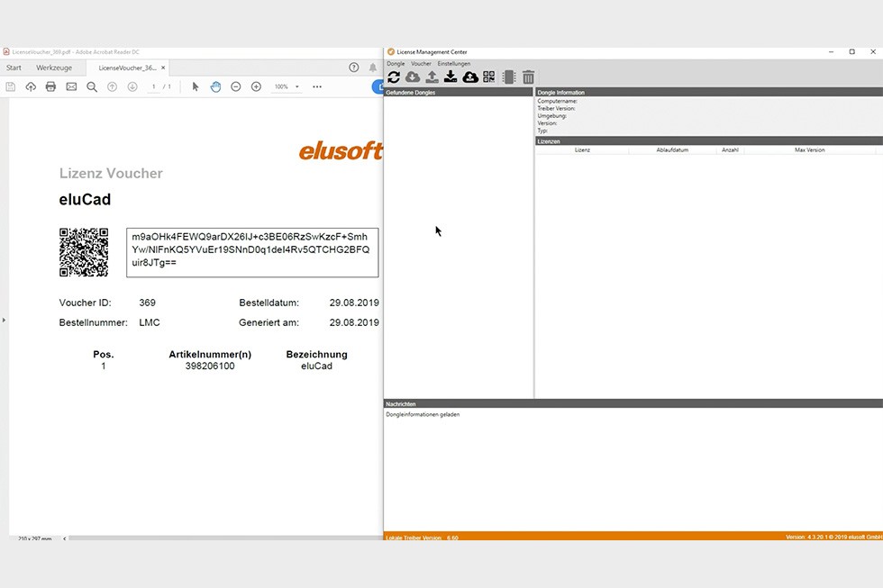This screenshot has height=588, width=883.
Task: Click the Voucher ID value 369
Action: point(148,303)
